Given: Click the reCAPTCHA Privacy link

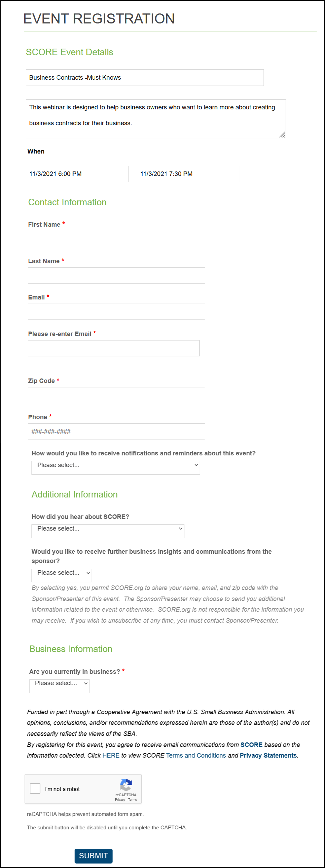Looking at the screenshot, I should pyautogui.click(x=120, y=799).
